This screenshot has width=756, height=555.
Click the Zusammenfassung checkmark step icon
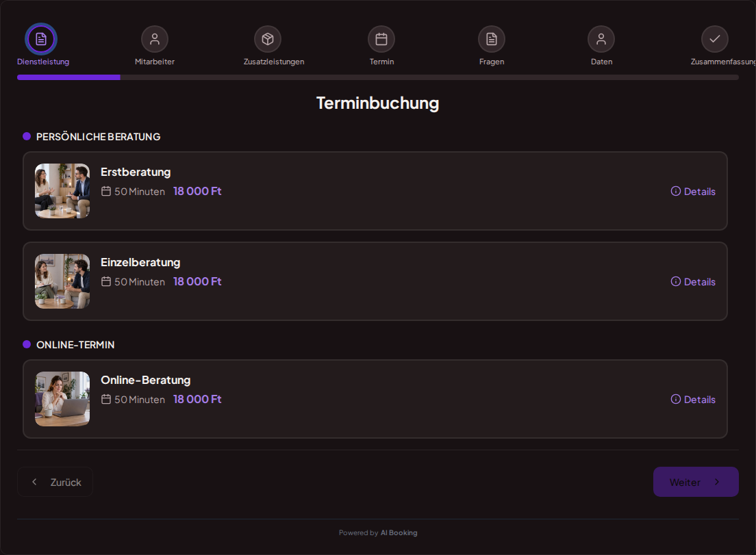click(715, 39)
